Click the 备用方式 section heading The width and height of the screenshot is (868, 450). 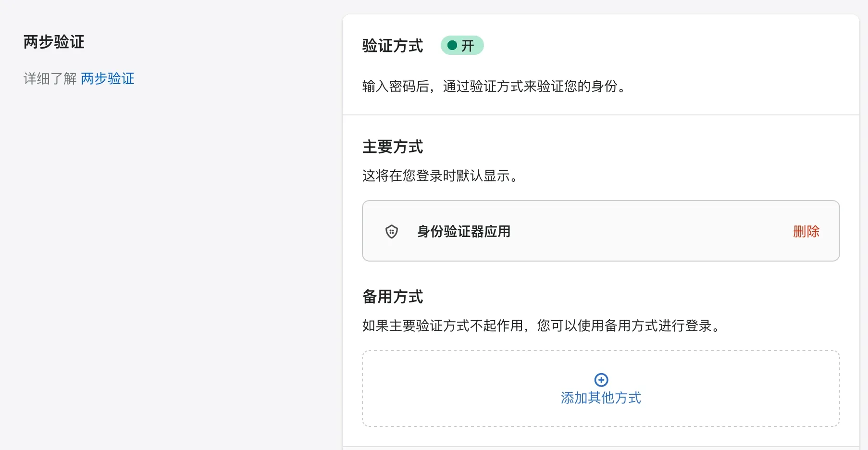(392, 297)
